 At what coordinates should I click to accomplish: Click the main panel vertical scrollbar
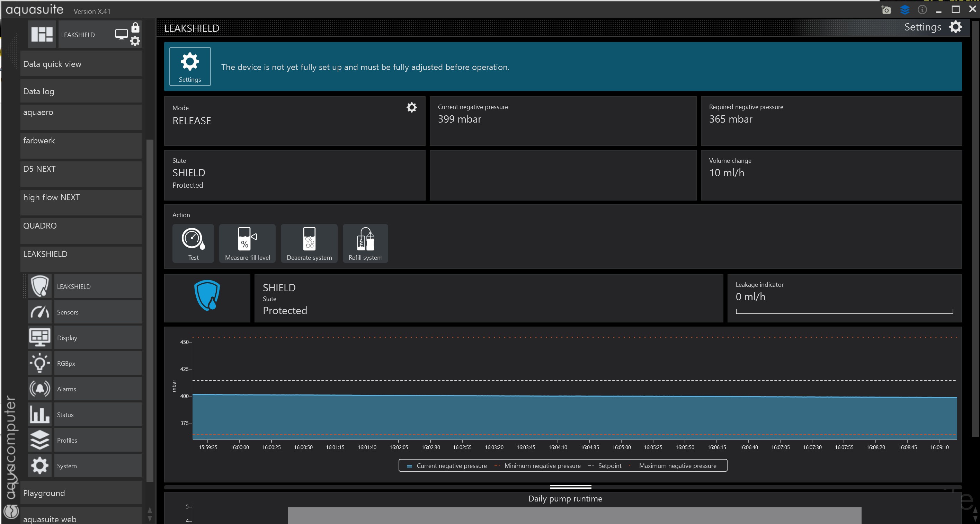click(975, 228)
